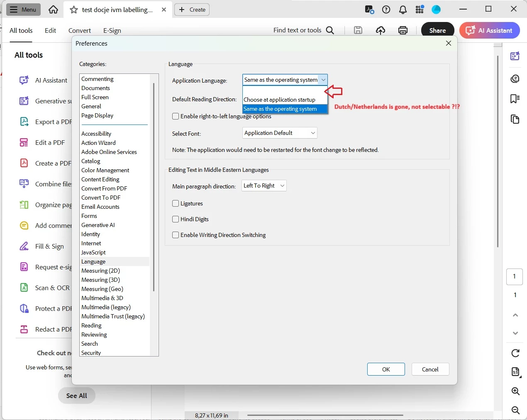Viewport: 527px width, 420px height.
Task: Switch to the Convert tab
Action: click(80, 30)
